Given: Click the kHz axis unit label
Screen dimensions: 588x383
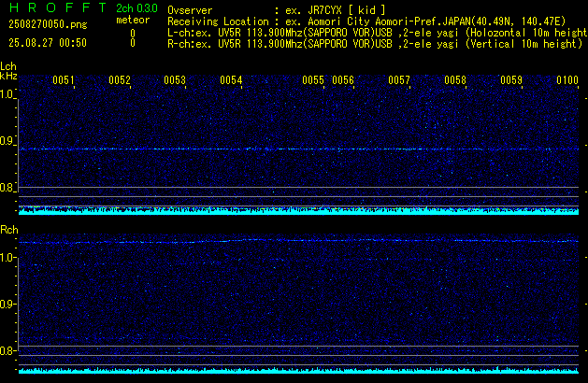Looking at the screenshot, I should (x=8, y=76).
